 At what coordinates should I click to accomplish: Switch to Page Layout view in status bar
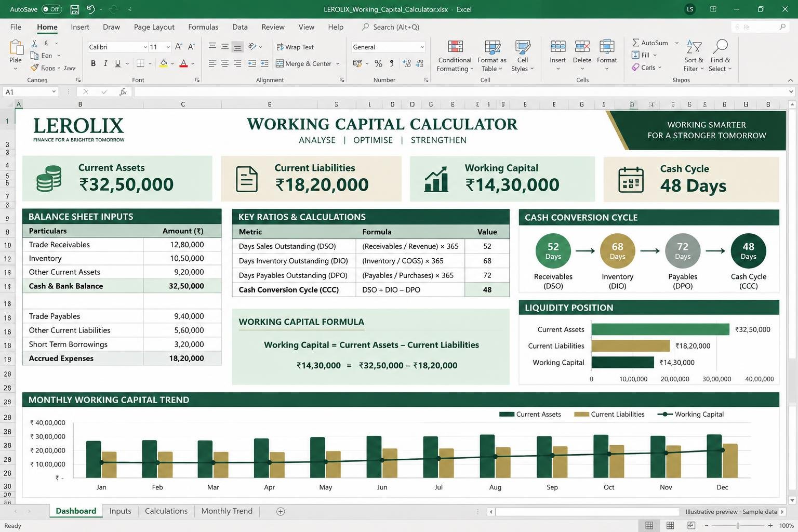[670, 525]
